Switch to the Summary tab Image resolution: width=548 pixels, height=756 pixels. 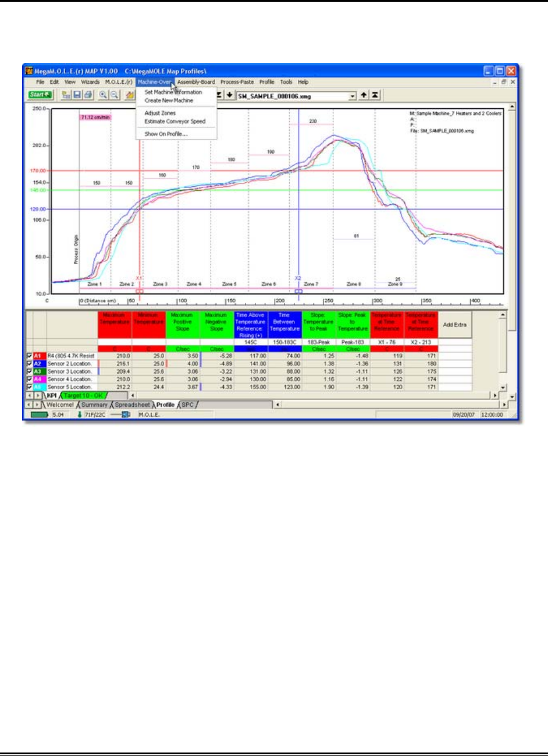94,404
